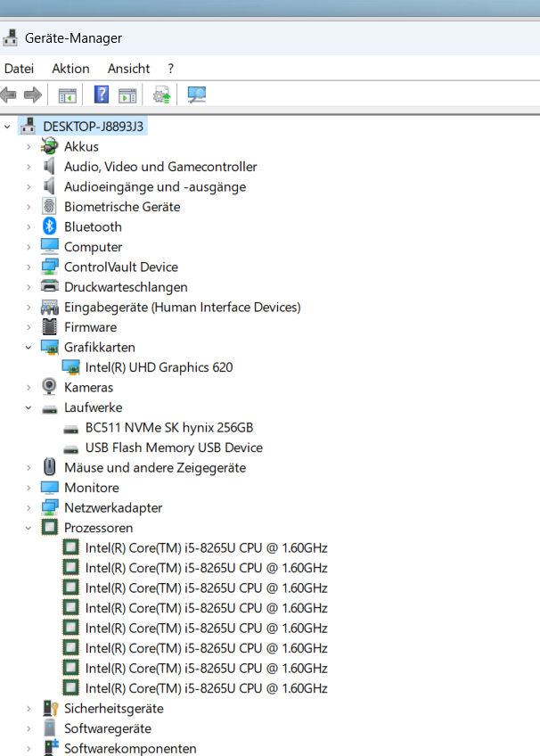Expand the Netzwerkadapter category chevron
Screen dimensions: 540x756
click(x=29, y=508)
